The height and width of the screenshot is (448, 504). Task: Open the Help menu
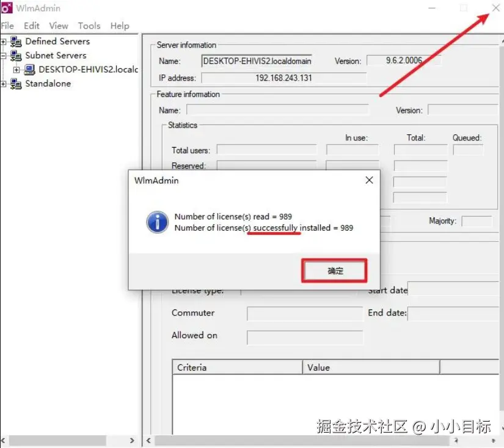[120, 26]
